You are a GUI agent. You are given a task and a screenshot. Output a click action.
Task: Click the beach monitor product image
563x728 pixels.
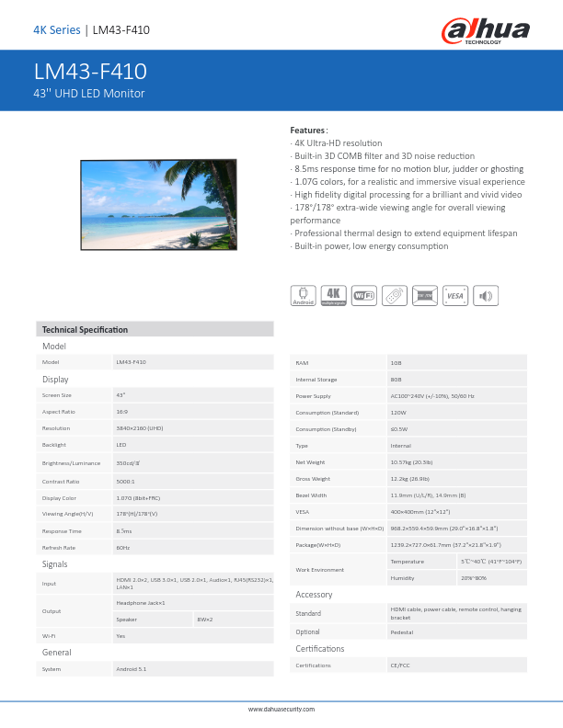click(x=158, y=204)
